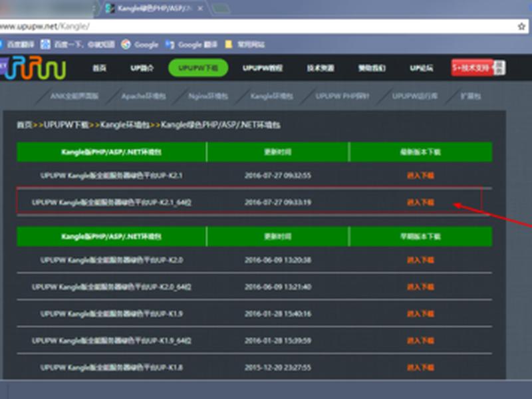Open the Google Translate bookmark
This screenshot has width=532, height=399.
(191, 45)
